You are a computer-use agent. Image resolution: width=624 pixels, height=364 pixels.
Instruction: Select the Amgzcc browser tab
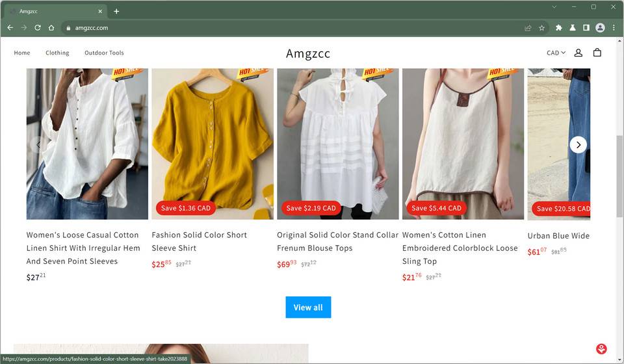[56, 11]
